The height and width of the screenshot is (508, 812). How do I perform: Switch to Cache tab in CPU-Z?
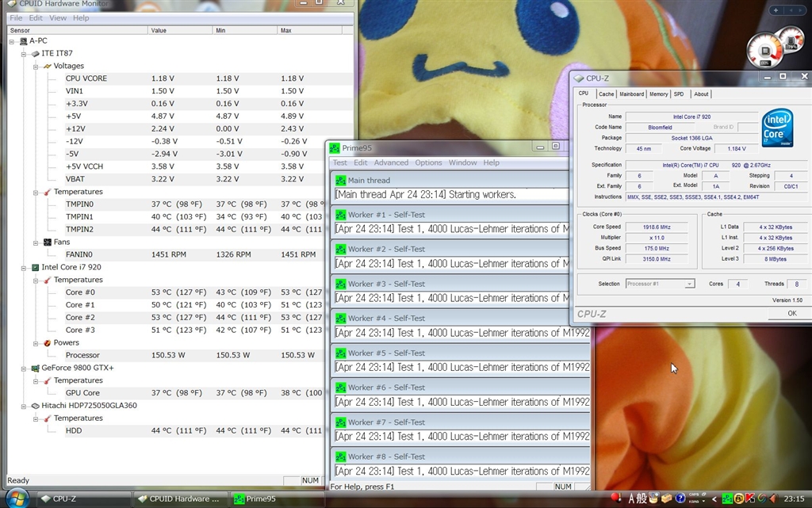606,94
